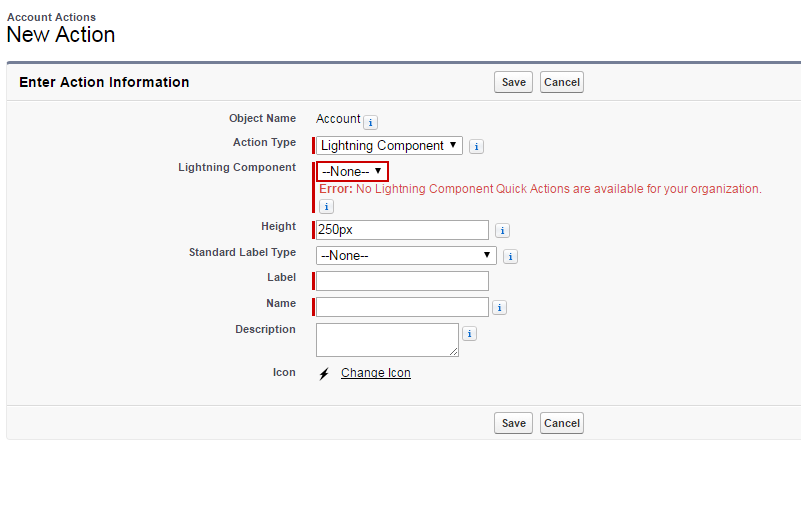
Task: Click info icon below Lightning Component error
Action: pyautogui.click(x=326, y=206)
